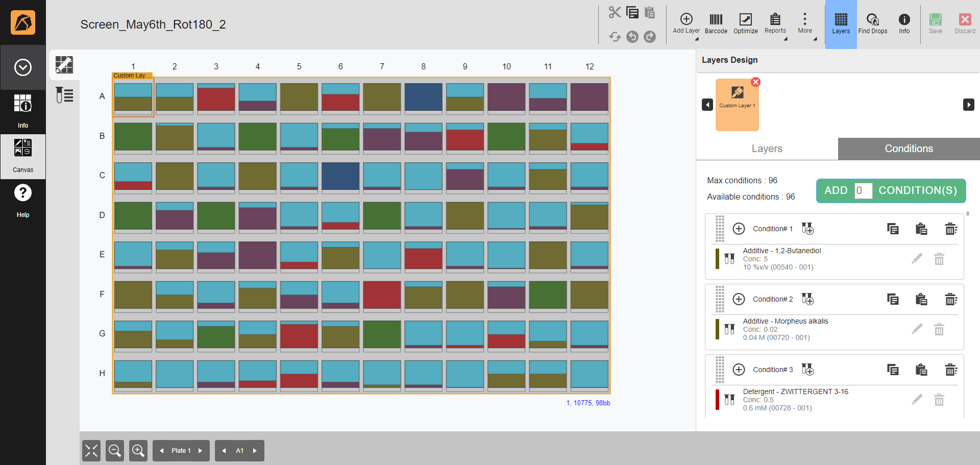Switch to the Canvas sidebar section
This screenshot has width=980, height=465.
coord(23,156)
